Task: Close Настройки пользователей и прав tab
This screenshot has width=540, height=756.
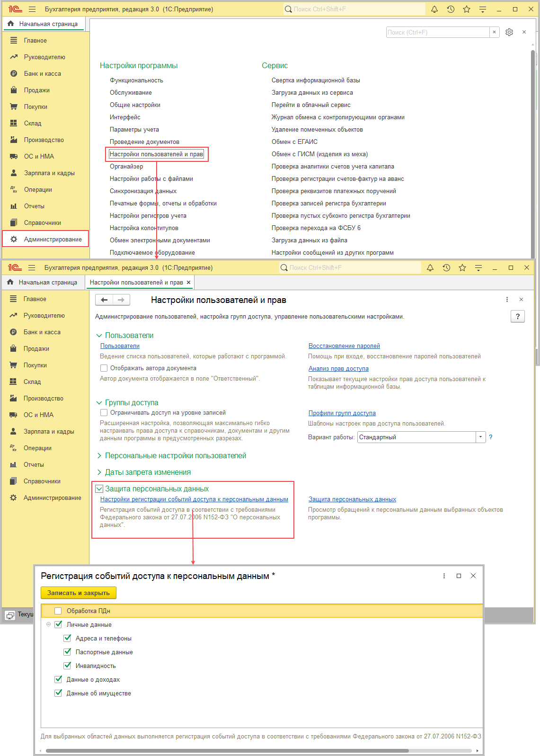Action: pyautogui.click(x=188, y=282)
